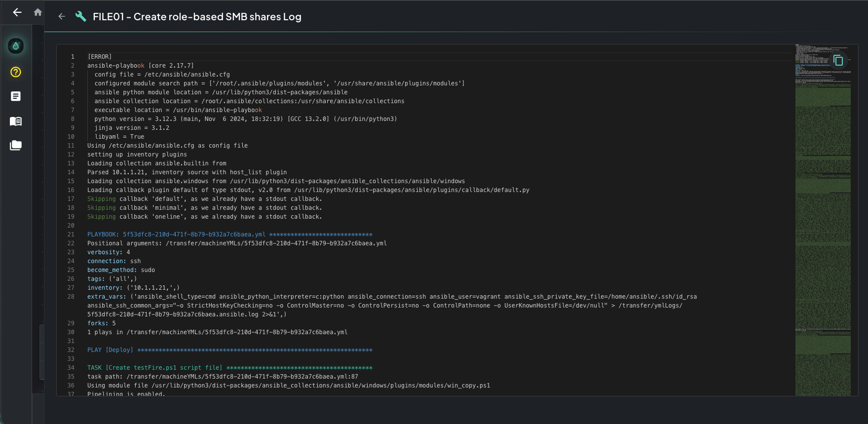Image resolution: width=868 pixels, height=424 pixels.
Task: Go to the home icon
Action: point(38,12)
